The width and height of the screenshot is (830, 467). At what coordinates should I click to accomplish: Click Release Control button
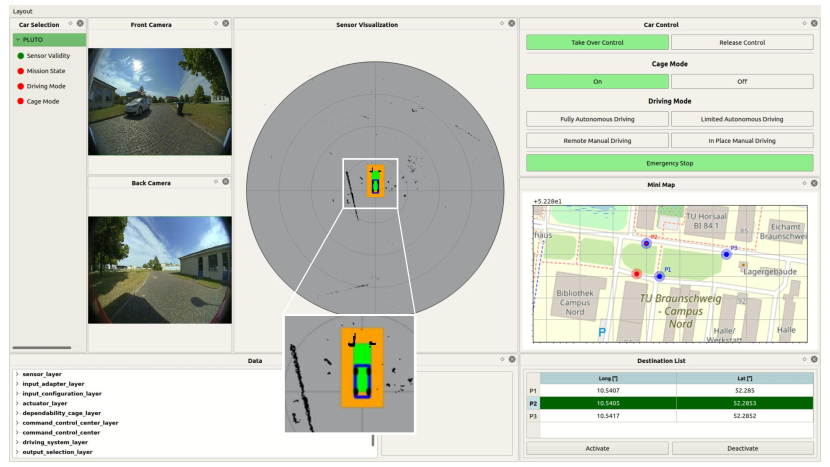(x=742, y=42)
